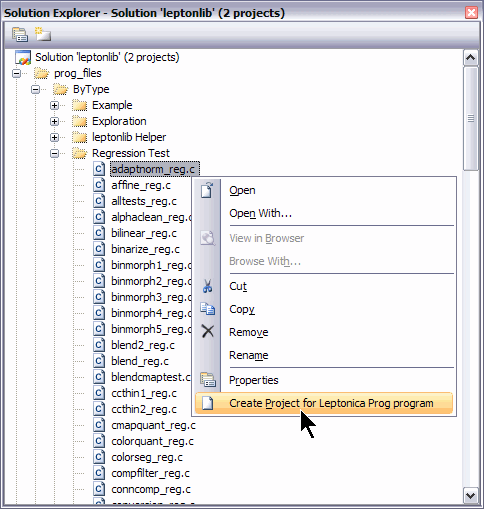Click the Properties toolbar icon

coord(20,34)
